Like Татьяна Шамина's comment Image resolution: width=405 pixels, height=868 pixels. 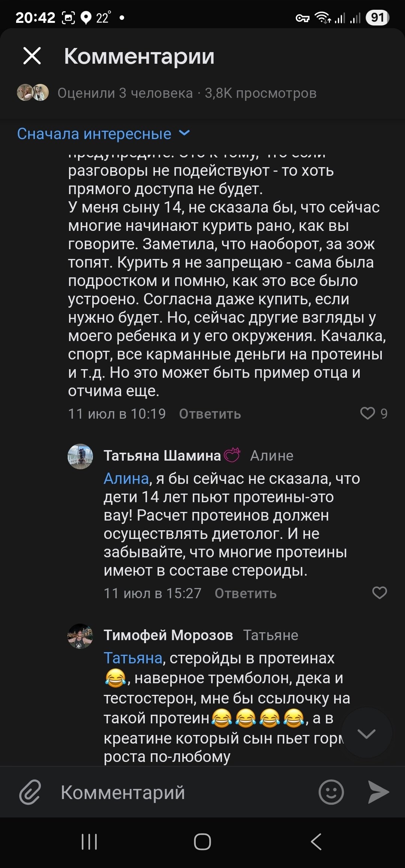[x=379, y=593]
